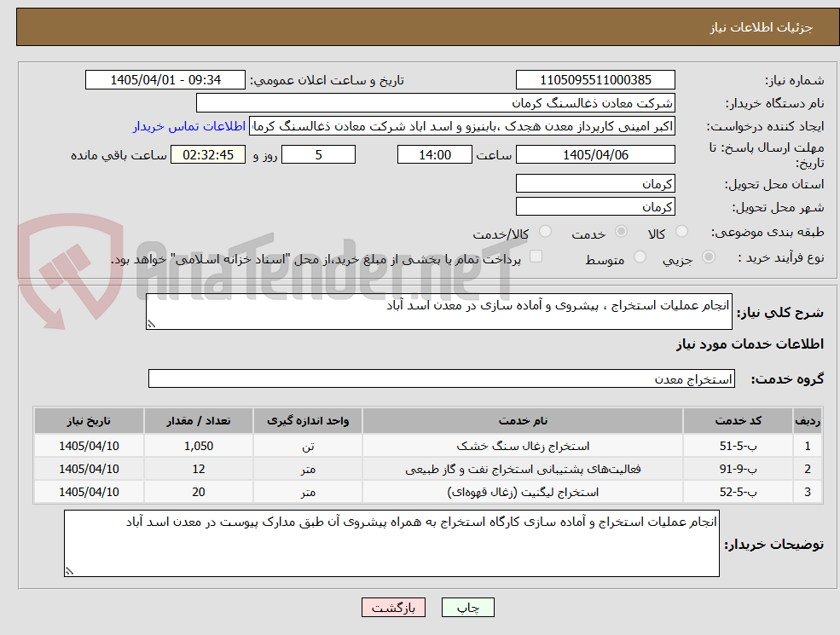This screenshot has width=840, height=635.
Task: Click service code ب-9-91
Action: (738, 469)
